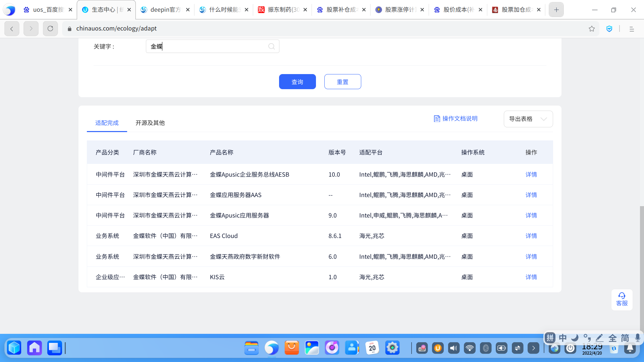Viewport: 644px width, 362px height.
Task: Open the volume control tray icon
Action: (453, 348)
